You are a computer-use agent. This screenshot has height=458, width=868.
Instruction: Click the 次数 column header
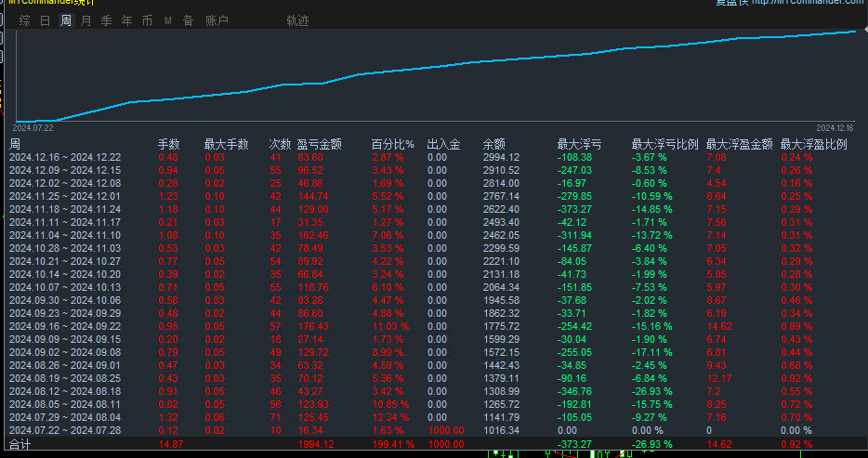pyautogui.click(x=280, y=144)
